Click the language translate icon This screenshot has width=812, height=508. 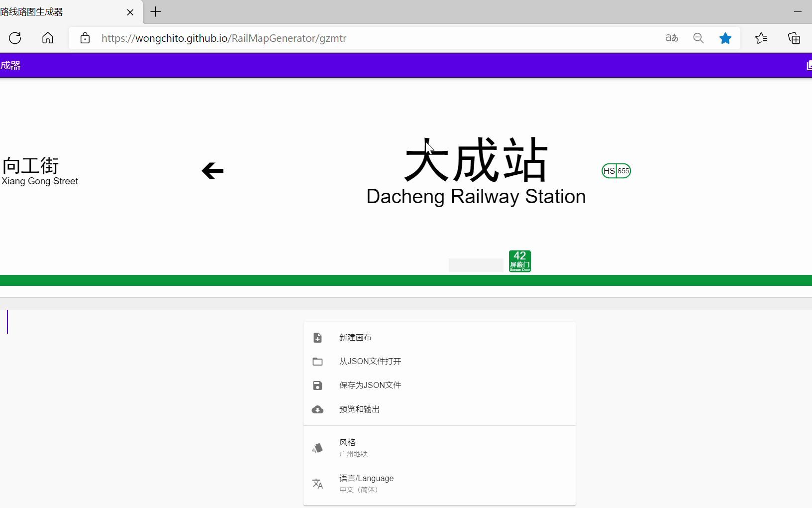317,484
